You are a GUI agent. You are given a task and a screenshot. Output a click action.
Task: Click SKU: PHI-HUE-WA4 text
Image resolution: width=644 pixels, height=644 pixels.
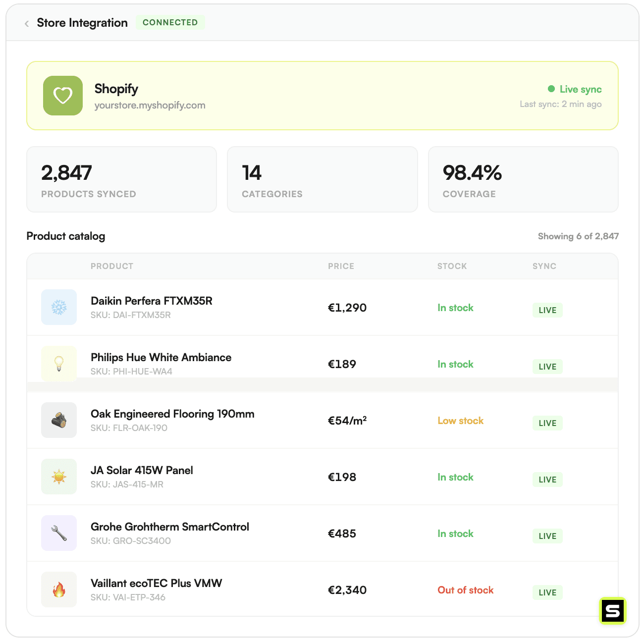(131, 372)
